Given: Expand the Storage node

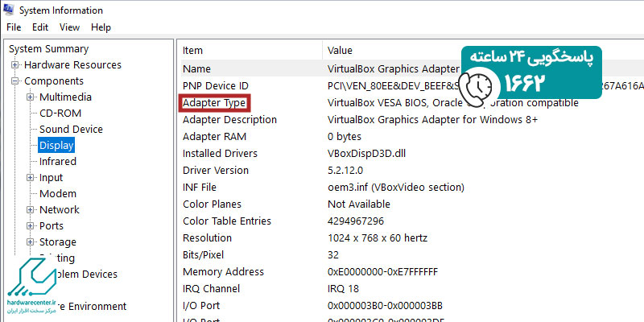Looking at the screenshot, I should [x=31, y=242].
